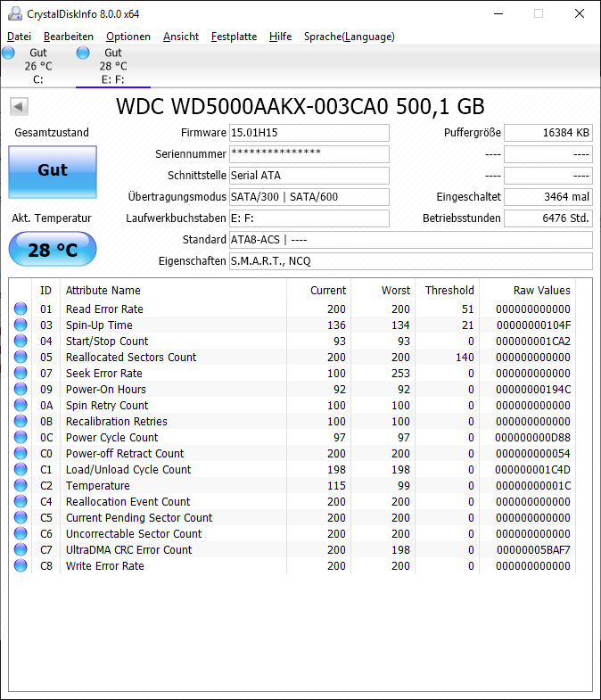This screenshot has width=601, height=700.
Task: Click status orb of Temperature row
Action: click(21, 485)
